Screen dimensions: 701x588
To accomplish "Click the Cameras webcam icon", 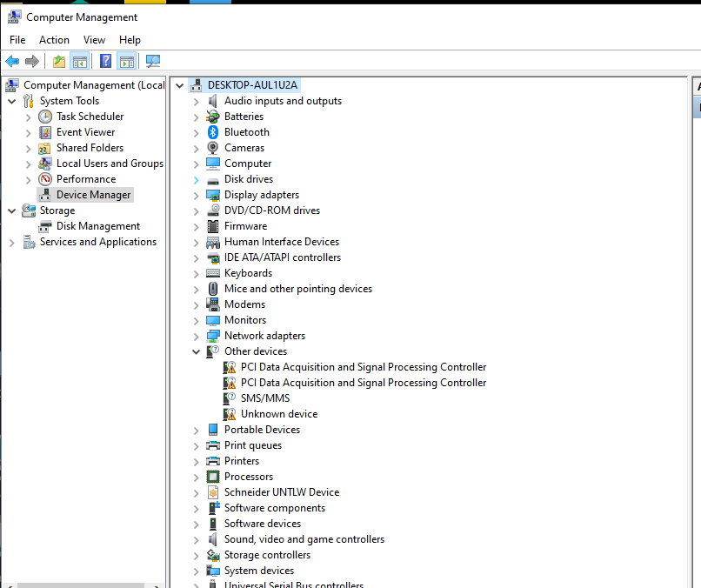I will point(213,148).
